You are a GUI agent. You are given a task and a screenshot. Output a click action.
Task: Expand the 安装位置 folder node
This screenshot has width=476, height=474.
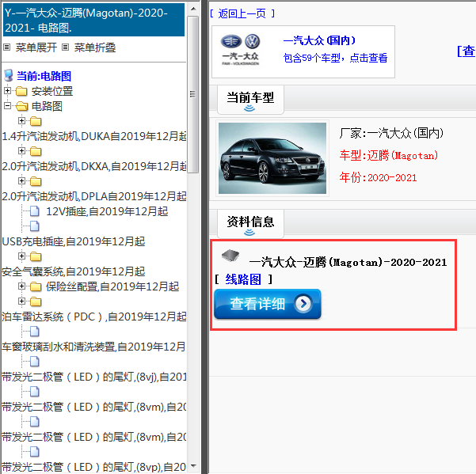(8, 91)
